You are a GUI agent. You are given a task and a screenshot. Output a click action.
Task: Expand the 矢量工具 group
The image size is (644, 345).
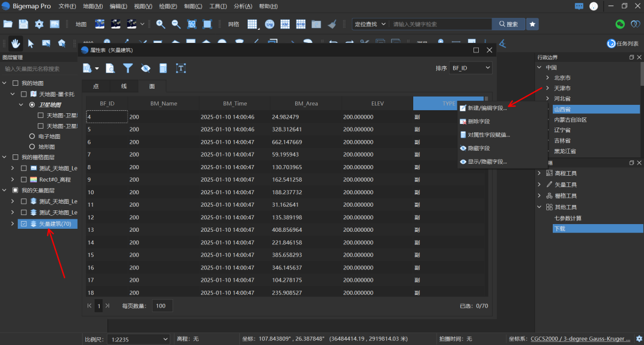pyautogui.click(x=539, y=185)
